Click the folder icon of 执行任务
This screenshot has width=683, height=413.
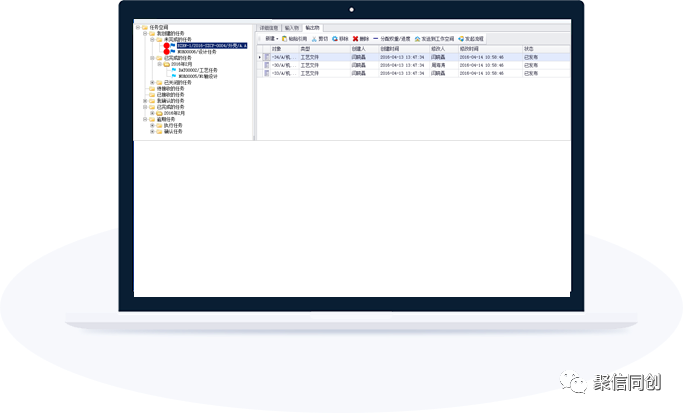[159, 125]
